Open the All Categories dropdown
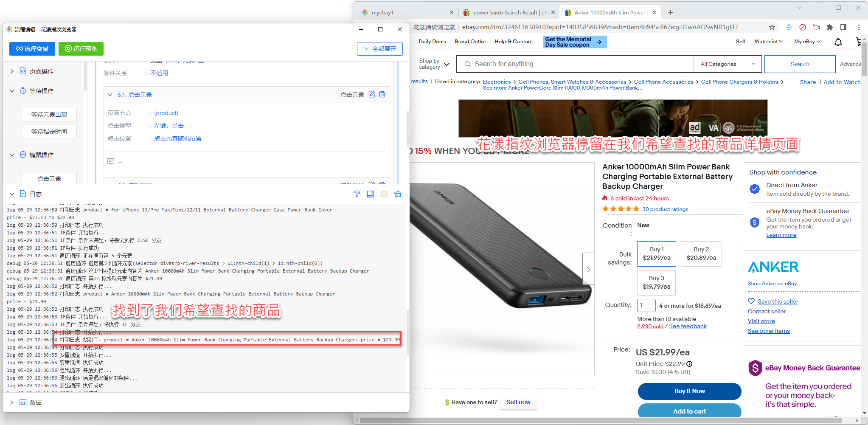The width and height of the screenshot is (868, 425). tap(728, 64)
